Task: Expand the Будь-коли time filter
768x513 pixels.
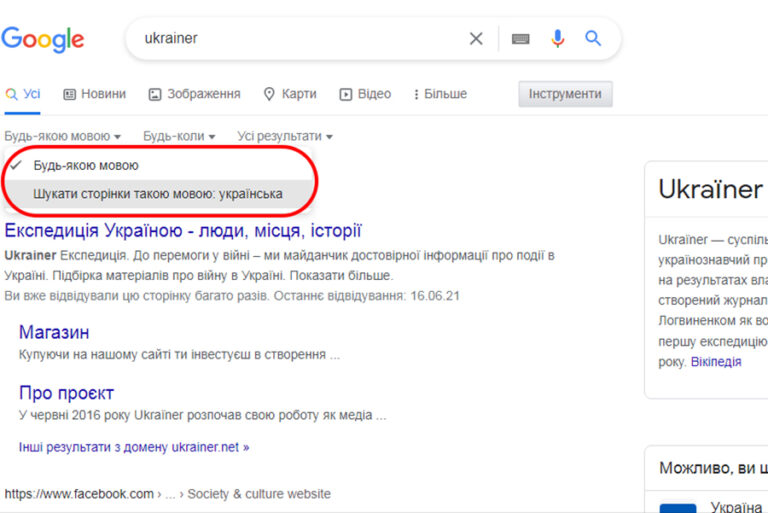Action: click(x=179, y=136)
